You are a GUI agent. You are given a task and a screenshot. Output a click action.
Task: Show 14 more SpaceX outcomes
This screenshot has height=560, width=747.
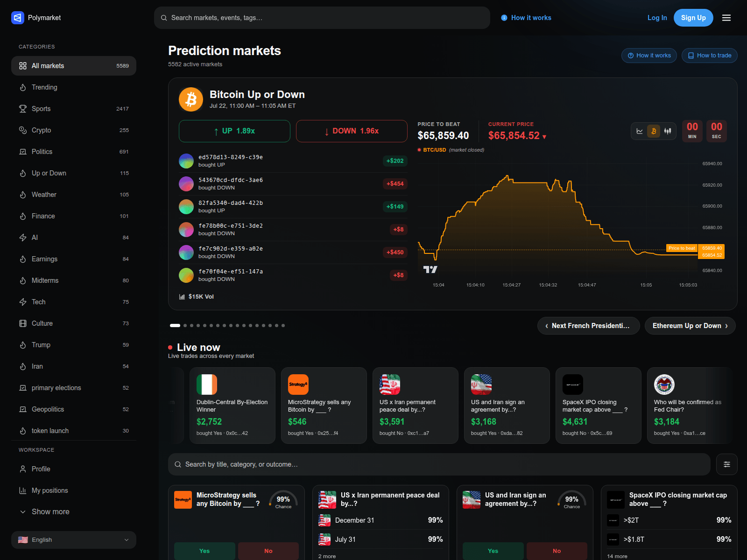click(x=617, y=556)
